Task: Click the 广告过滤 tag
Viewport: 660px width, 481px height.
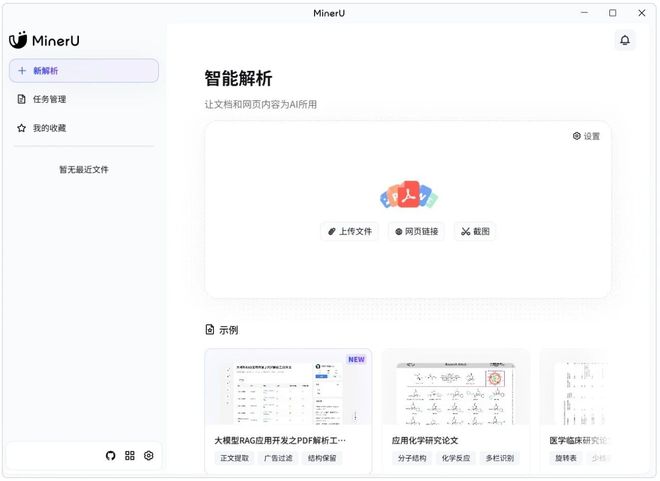Action: [278, 458]
